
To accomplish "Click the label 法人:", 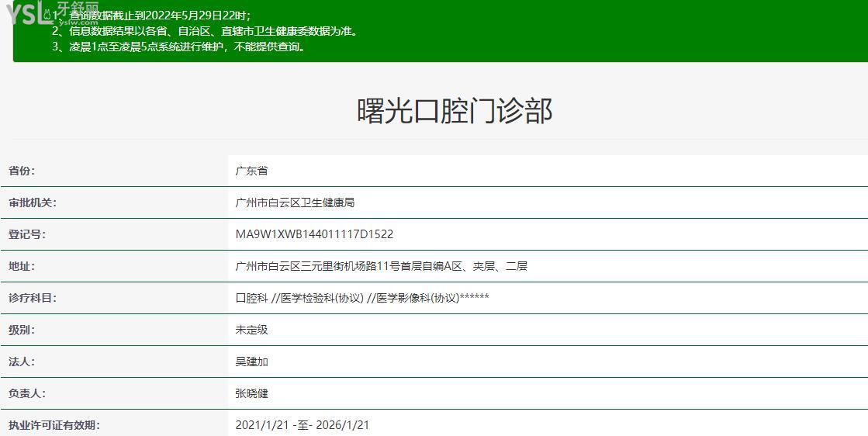I will tap(22, 362).
